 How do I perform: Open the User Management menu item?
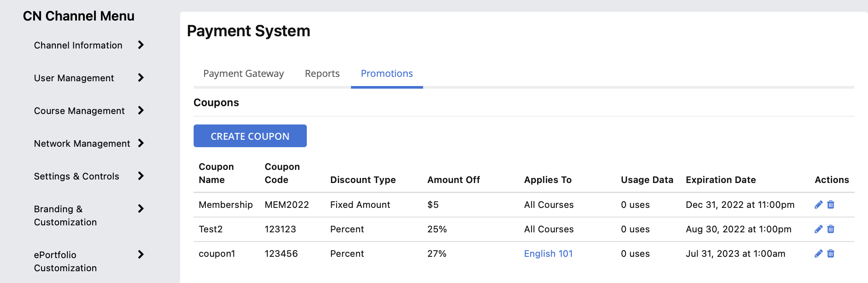coord(74,78)
